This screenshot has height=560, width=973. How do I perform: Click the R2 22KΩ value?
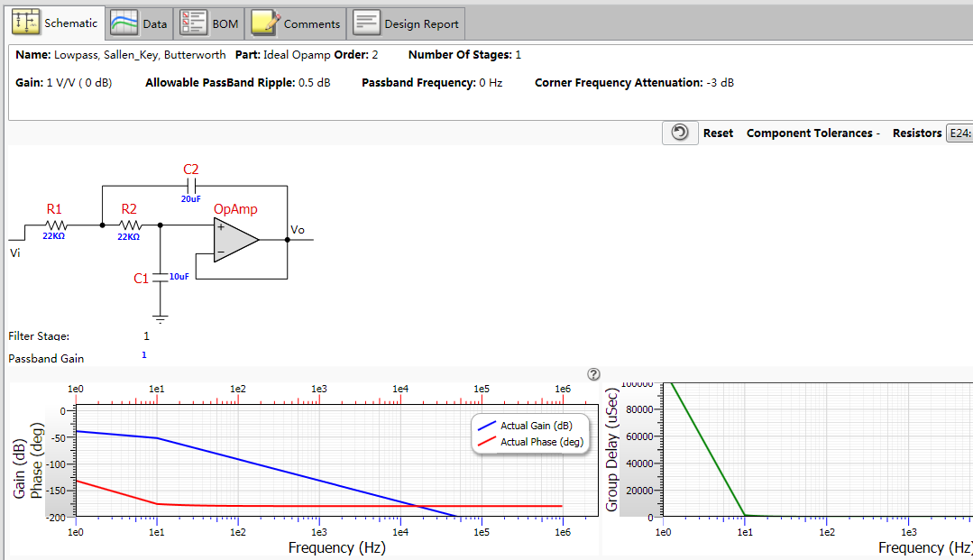[x=128, y=236]
